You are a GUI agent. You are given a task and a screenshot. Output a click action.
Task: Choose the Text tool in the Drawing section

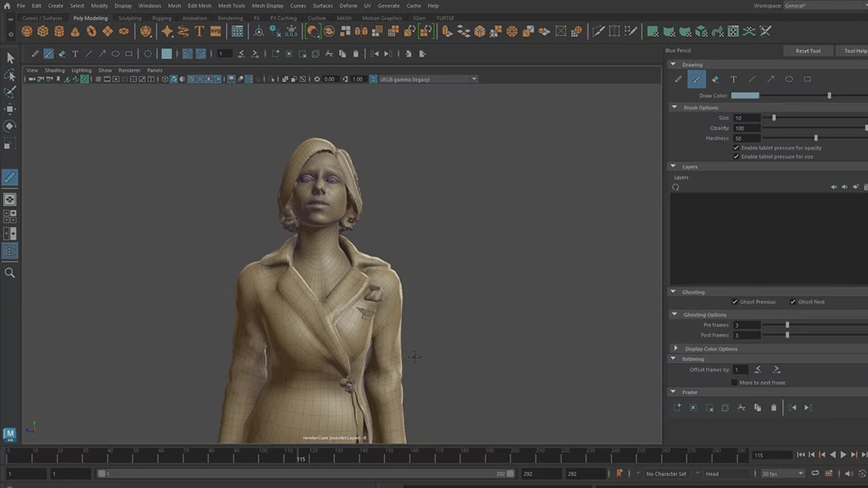click(733, 79)
